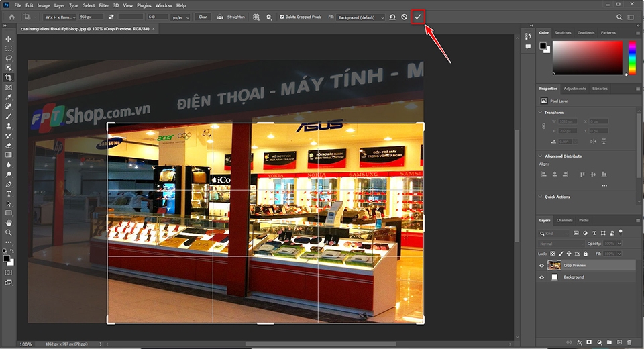The width and height of the screenshot is (644, 349).
Task: Open additional crop settings gear
Action: [x=268, y=17]
